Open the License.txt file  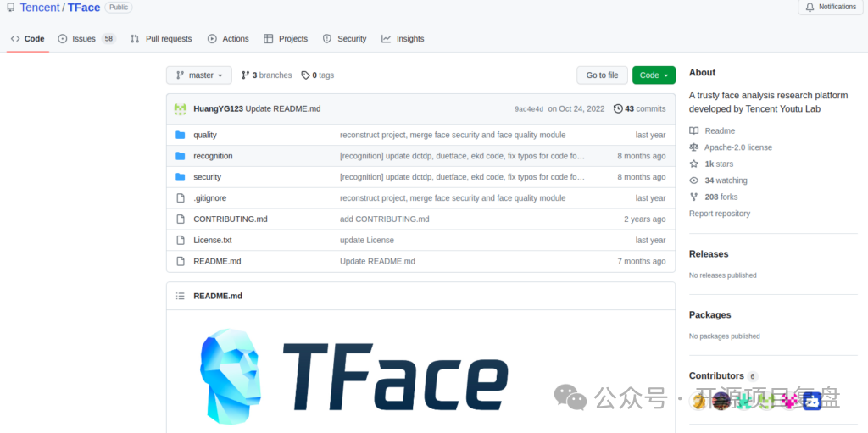pos(213,241)
